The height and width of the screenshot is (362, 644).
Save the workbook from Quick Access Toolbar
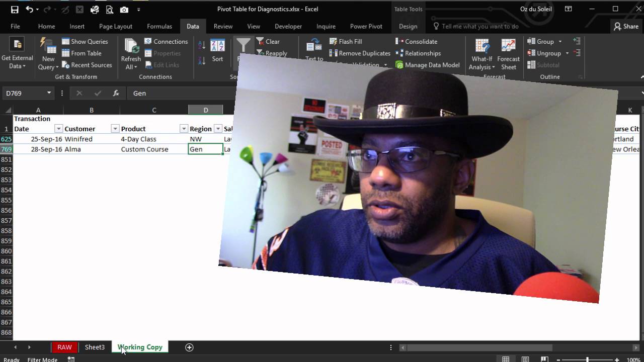pos(15,9)
